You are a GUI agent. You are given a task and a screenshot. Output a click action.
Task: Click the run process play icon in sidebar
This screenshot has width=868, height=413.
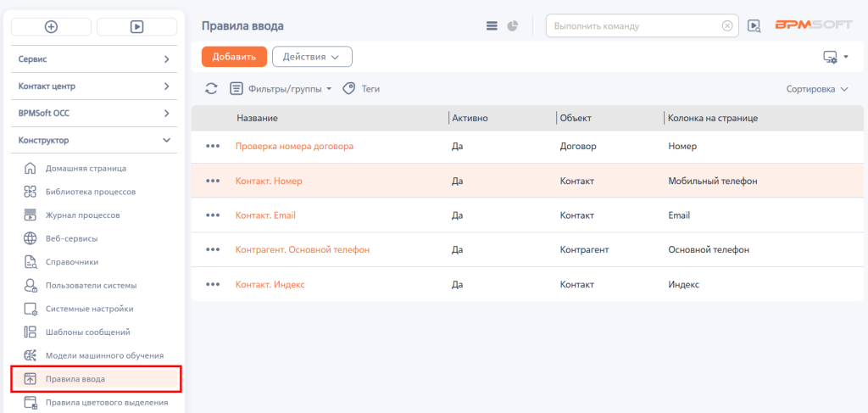(x=136, y=26)
